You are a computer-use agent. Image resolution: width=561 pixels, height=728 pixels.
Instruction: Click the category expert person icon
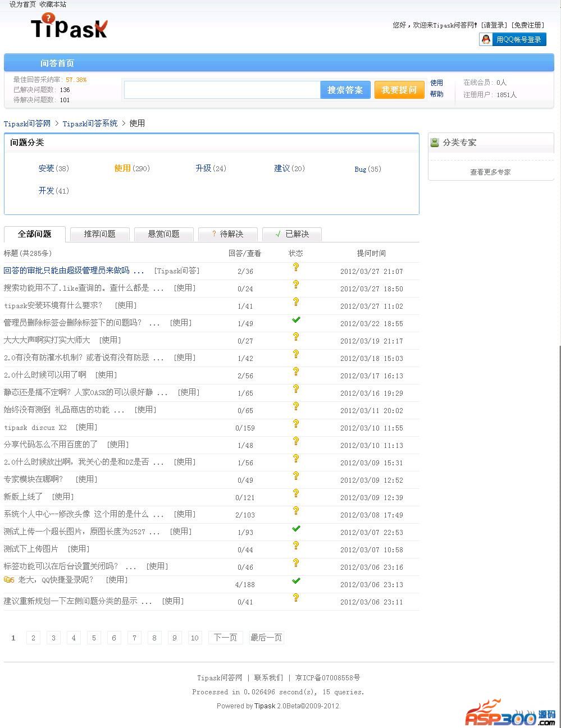click(x=435, y=143)
